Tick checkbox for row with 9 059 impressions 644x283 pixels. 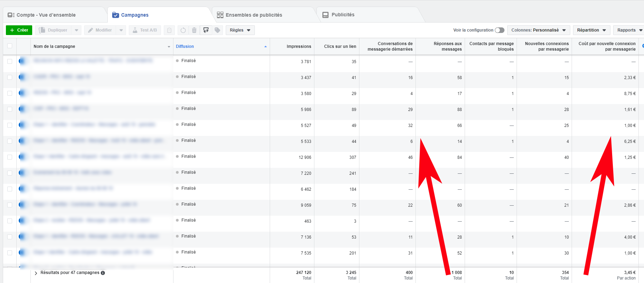[x=10, y=205]
